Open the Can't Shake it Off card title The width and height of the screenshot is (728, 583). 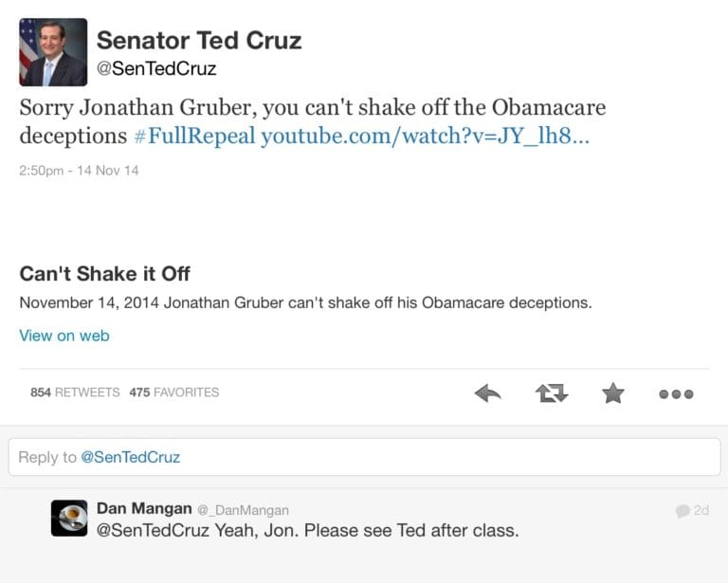[104, 274]
